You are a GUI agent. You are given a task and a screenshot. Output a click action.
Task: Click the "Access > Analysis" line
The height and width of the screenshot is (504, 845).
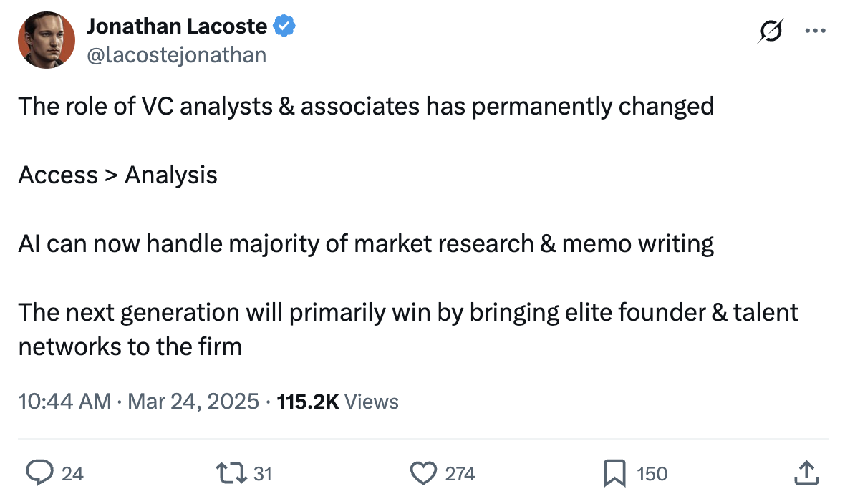coord(118,175)
